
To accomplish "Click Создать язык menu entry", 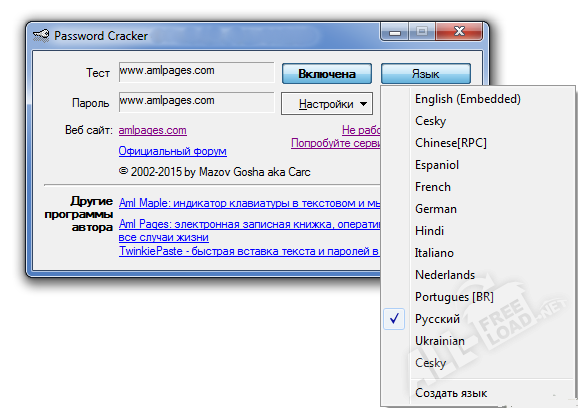I will [451, 393].
